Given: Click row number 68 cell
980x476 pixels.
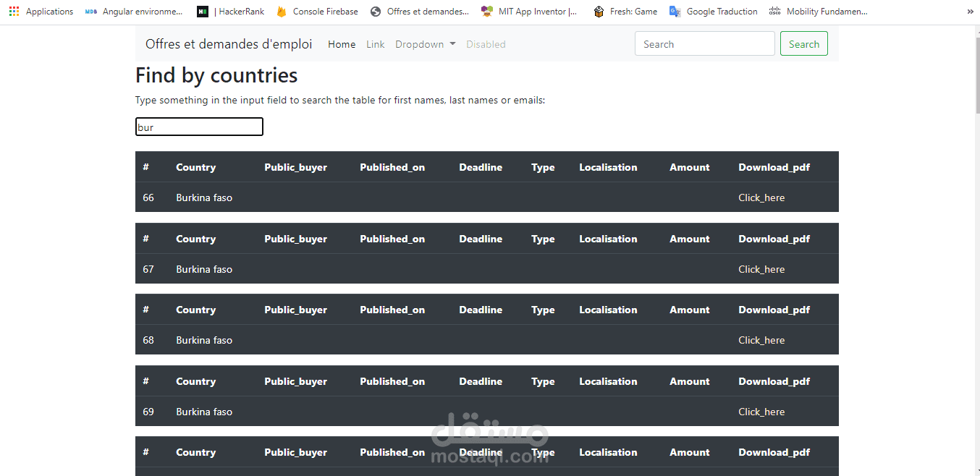Looking at the screenshot, I should pos(148,340).
